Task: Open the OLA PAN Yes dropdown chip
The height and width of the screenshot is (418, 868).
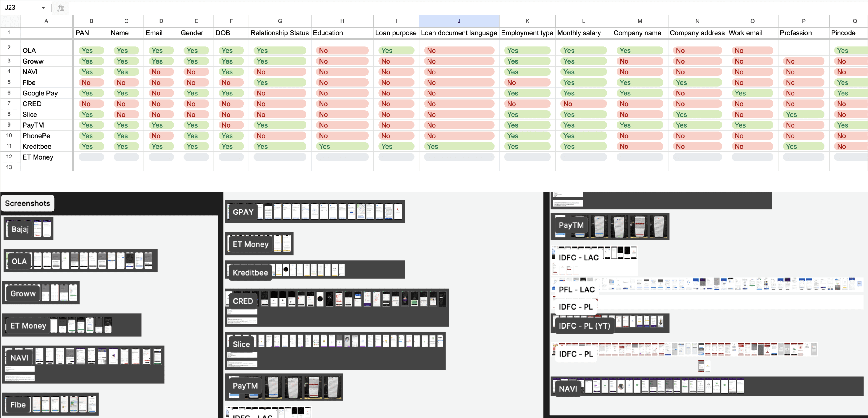Action: 91,51
